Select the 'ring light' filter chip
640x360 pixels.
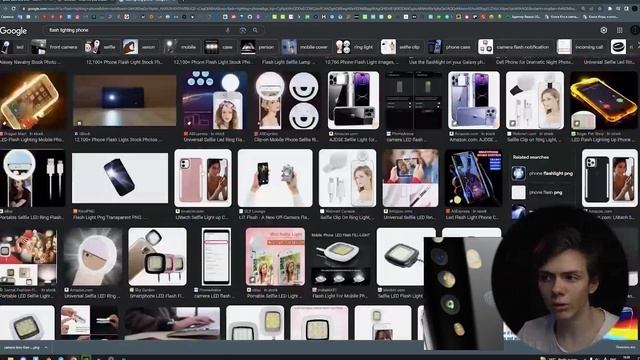[x=355, y=47]
